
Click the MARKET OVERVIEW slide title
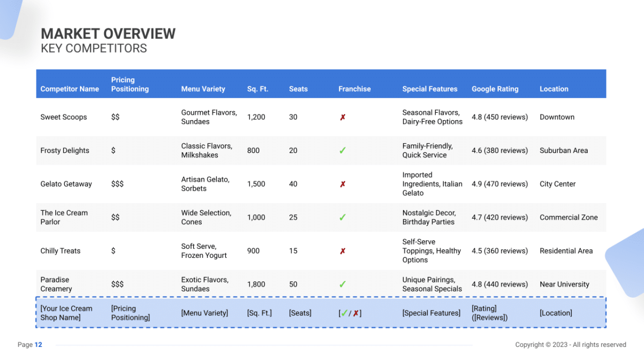pos(107,33)
